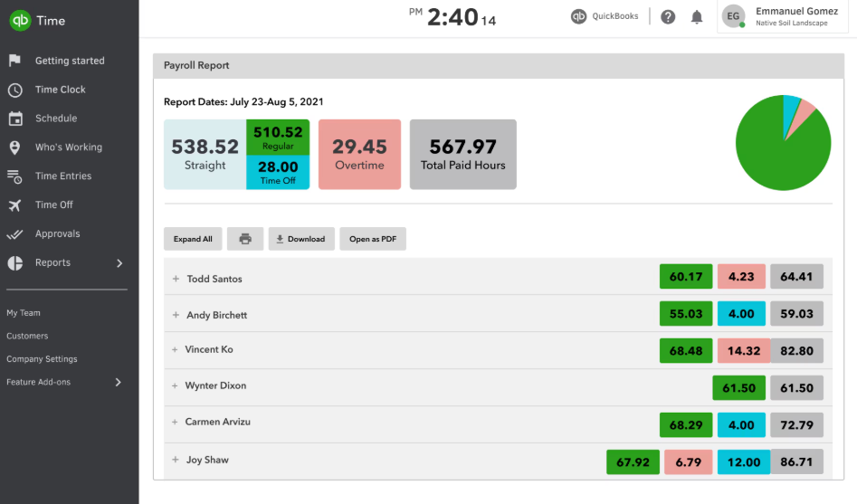Screen dimensions: 857x504
Task: Click Carmen Arvizu total 72.79
Action: click(x=796, y=425)
